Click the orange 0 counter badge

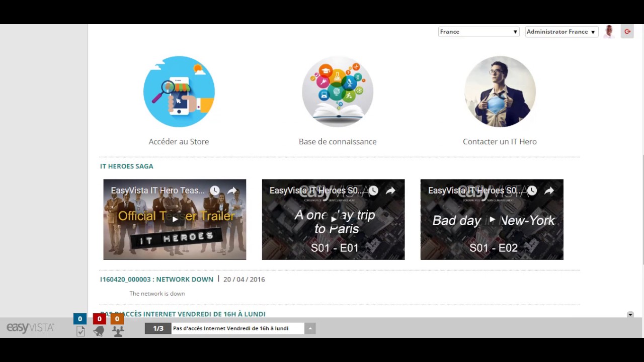coord(117,319)
